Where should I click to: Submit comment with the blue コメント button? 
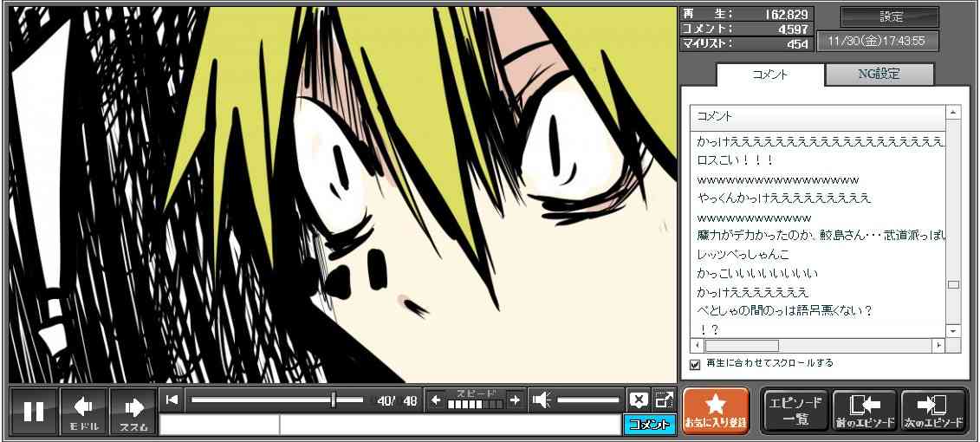649,425
